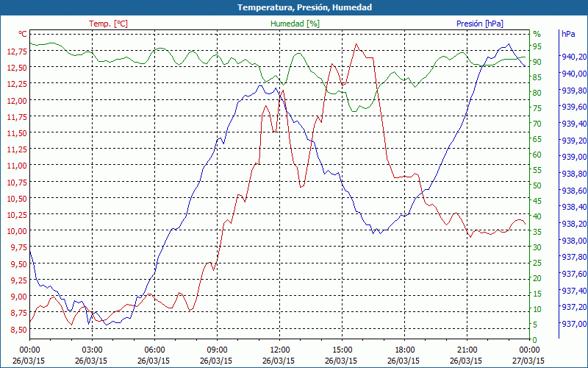This screenshot has height=368, width=588.
Task: Click the 27/03/15 date label
Action: pyautogui.click(x=528, y=361)
